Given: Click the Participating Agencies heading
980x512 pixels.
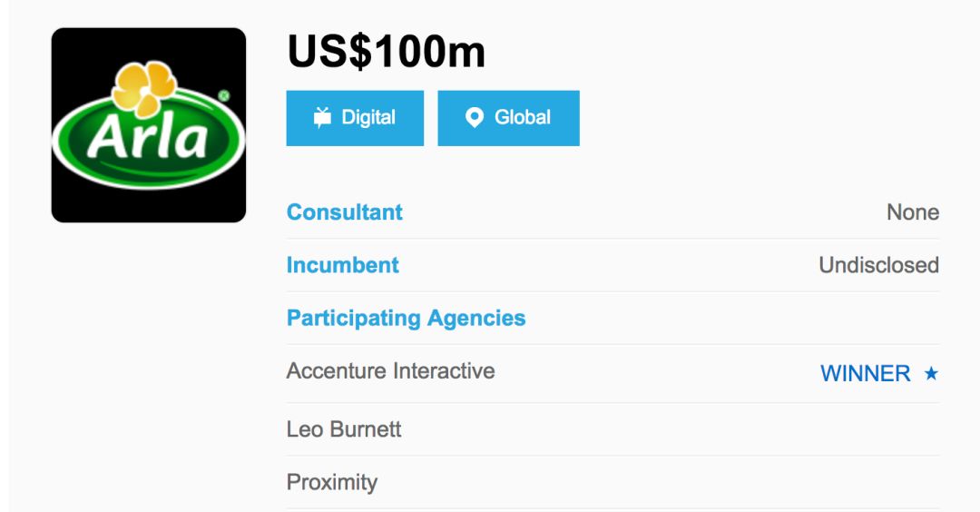Looking at the screenshot, I should [x=407, y=319].
